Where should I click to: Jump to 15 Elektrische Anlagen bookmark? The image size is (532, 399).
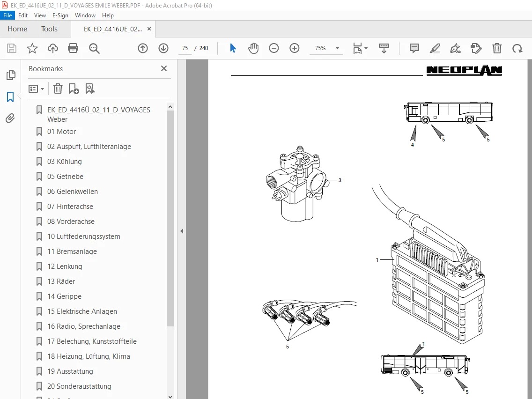(x=82, y=311)
